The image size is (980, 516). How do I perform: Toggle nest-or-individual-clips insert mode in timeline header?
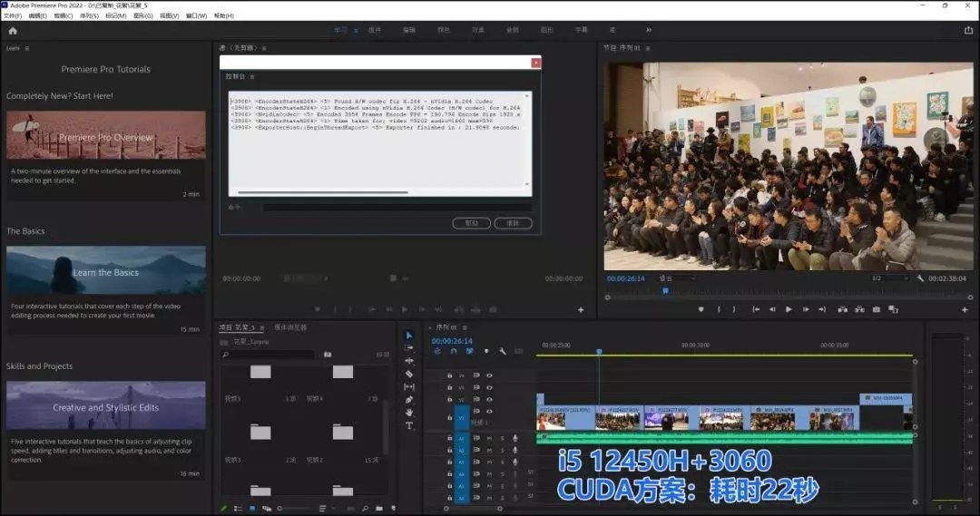[437, 351]
